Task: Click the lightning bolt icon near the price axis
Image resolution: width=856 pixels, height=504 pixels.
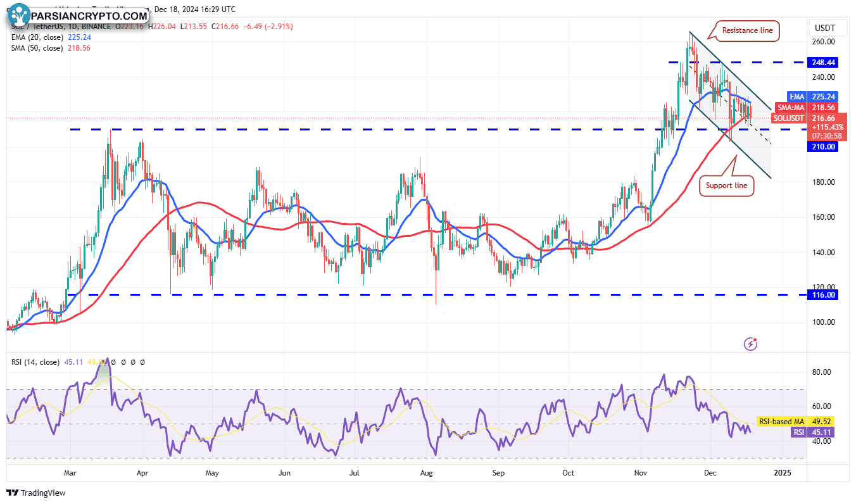Action: [x=752, y=343]
